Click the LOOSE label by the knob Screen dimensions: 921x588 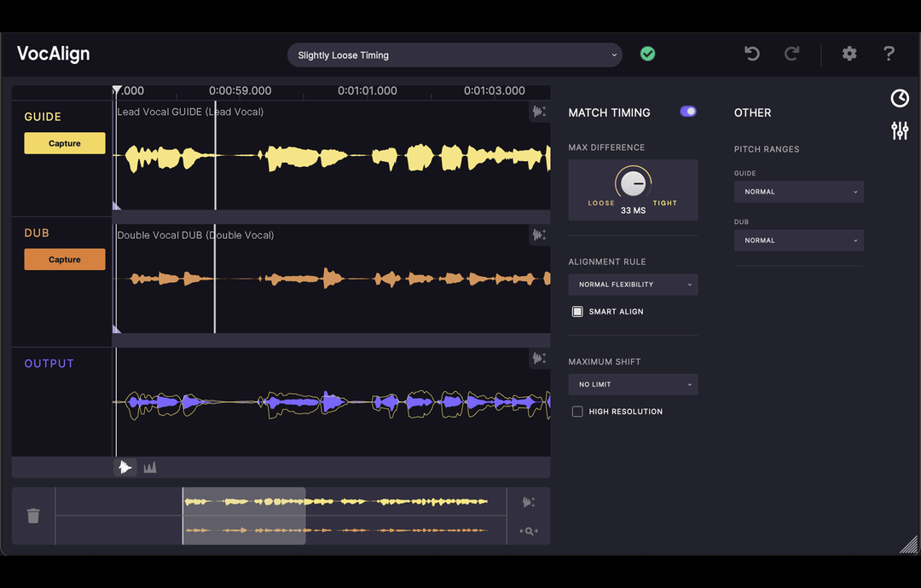[601, 203]
